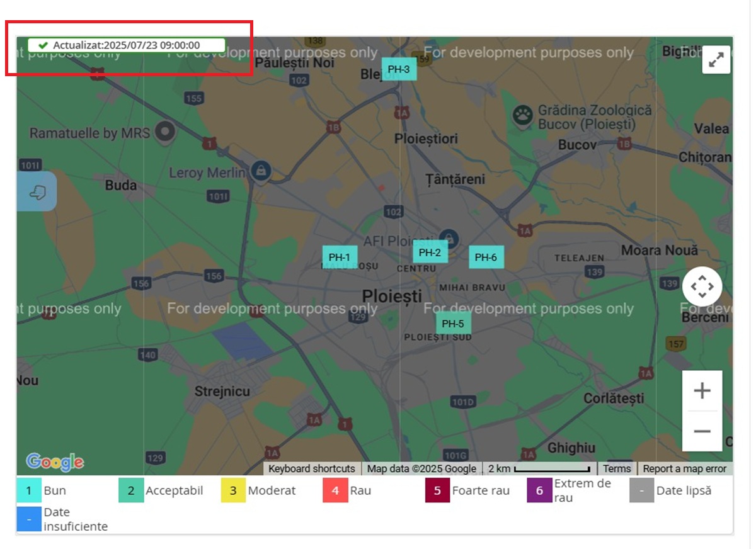This screenshot has width=756, height=549.
Task: Open Keyboard shortcuts
Action: point(312,468)
